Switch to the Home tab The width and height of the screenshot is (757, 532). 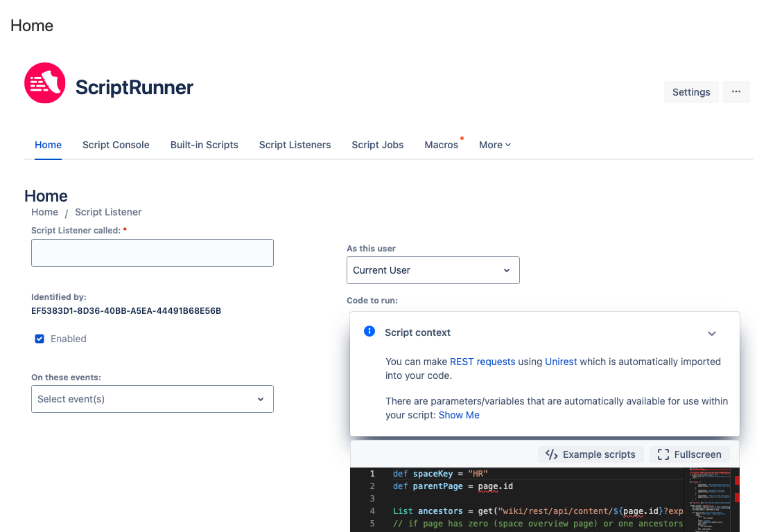48,145
